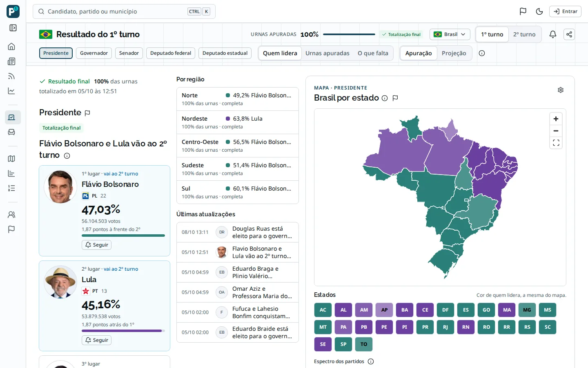Open the RSS feed icon in the sidebar
The width and height of the screenshot is (588, 368).
coord(11,76)
